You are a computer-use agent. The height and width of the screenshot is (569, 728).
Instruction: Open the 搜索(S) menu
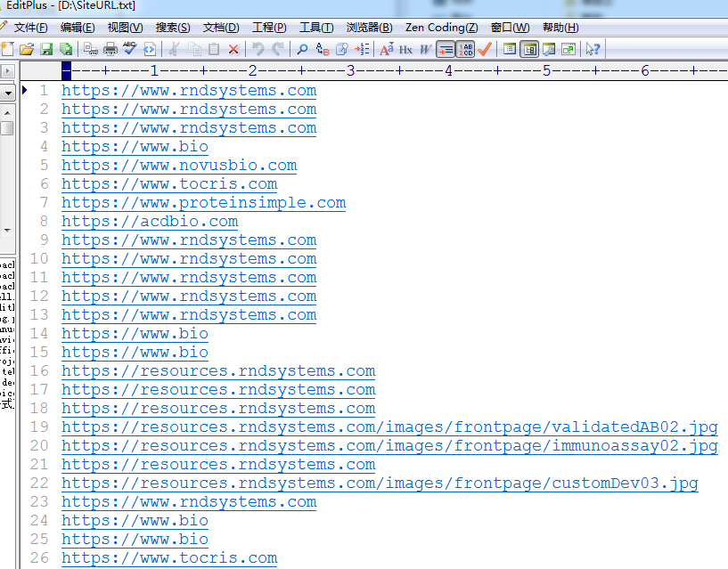tap(173, 28)
